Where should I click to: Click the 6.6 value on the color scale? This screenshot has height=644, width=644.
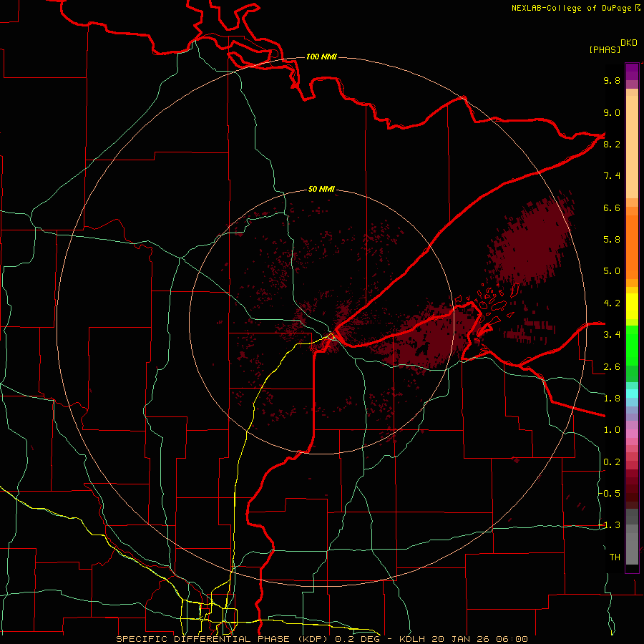pyautogui.click(x=612, y=208)
